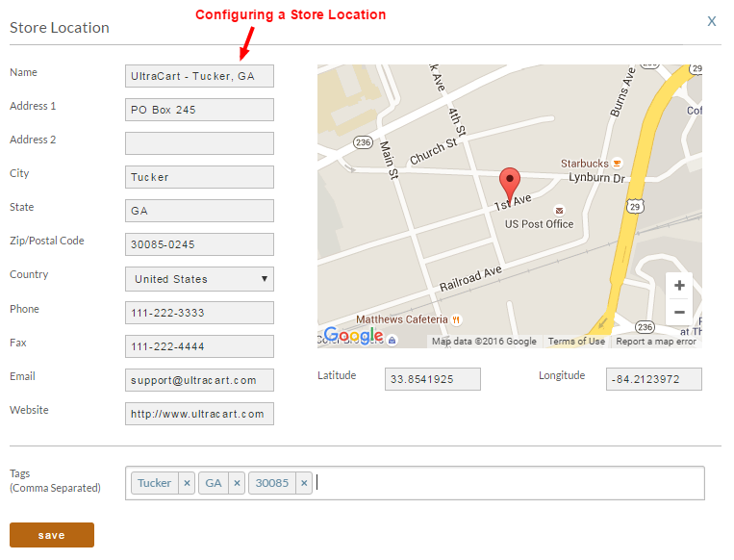This screenshot has height=560, width=734.
Task: Click the Matthews Cafeteria map label
Action: [x=402, y=319]
